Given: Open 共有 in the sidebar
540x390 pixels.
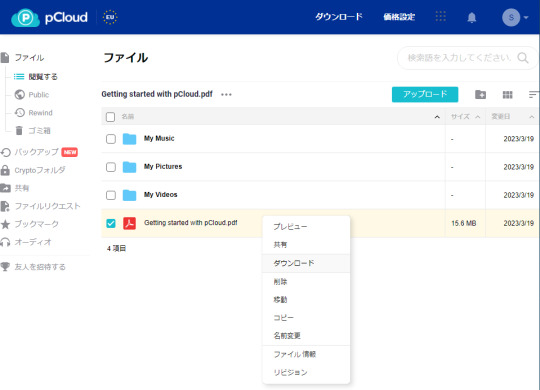Looking at the screenshot, I should click(x=21, y=188).
